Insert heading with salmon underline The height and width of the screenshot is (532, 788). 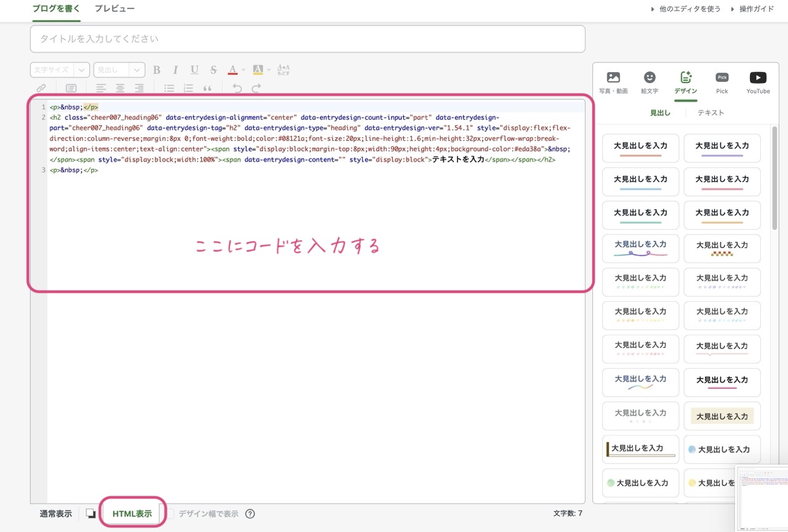tap(640, 148)
